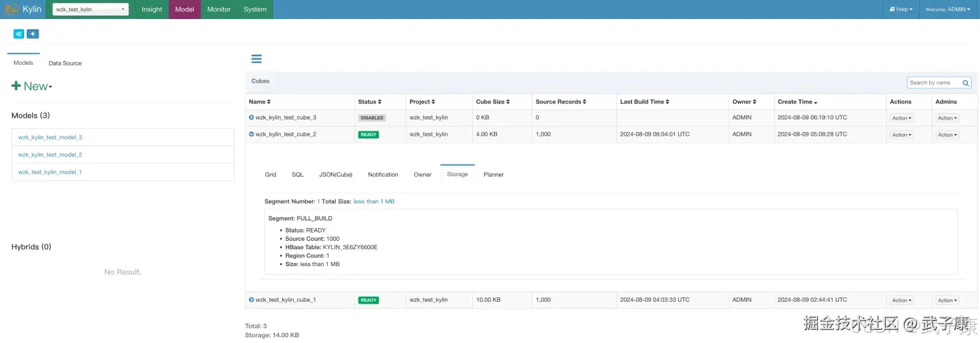Click the Kylin logo icon
This screenshot has height=343, width=980.
pos(12,9)
